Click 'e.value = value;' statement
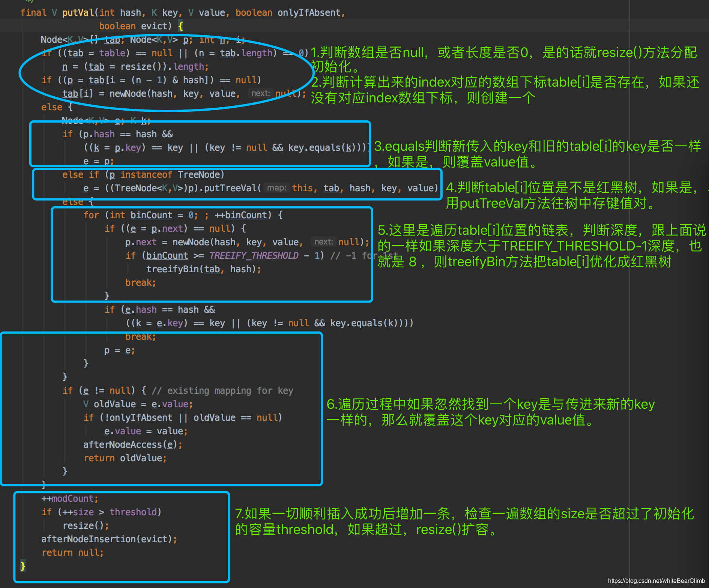Screen dimensions: 709x588 click(146, 431)
